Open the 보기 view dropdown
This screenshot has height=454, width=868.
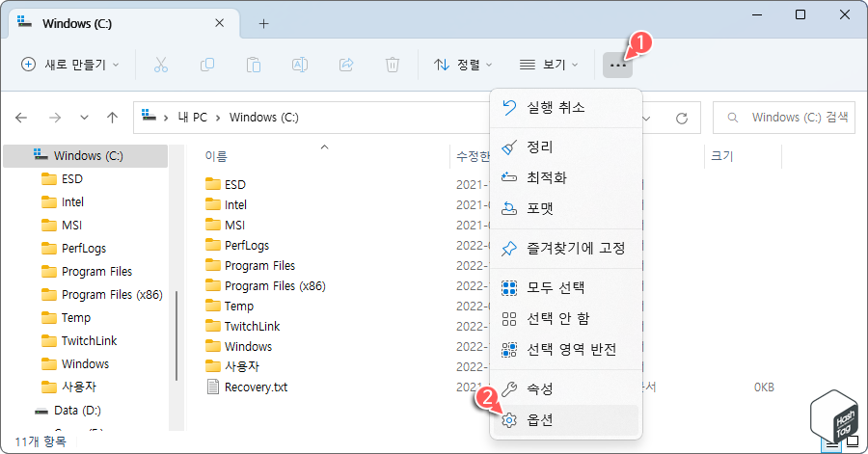pos(549,65)
